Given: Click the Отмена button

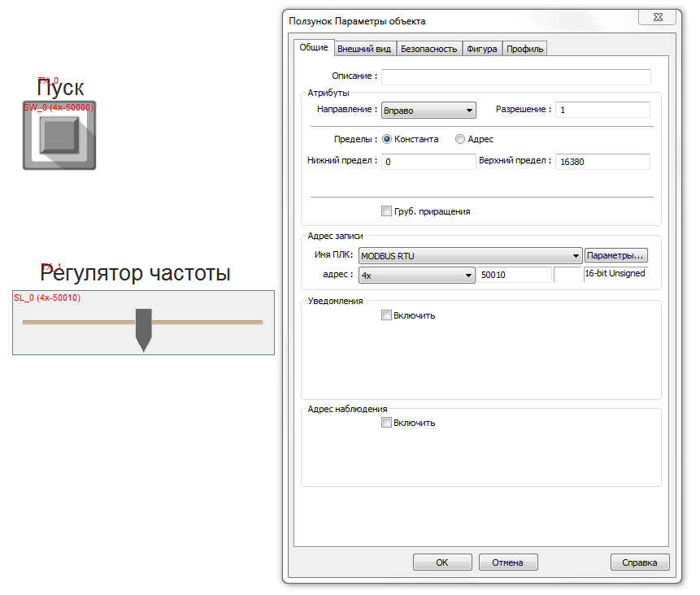Looking at the screenshot, I should coord(507,562).
